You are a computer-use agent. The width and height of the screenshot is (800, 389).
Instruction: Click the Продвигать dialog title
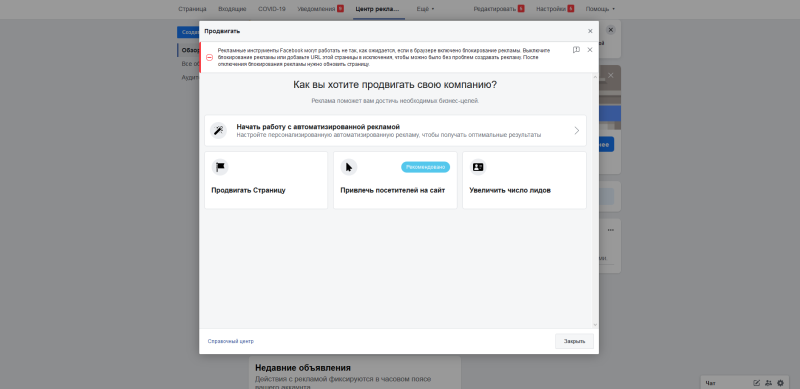pos(222,31)
